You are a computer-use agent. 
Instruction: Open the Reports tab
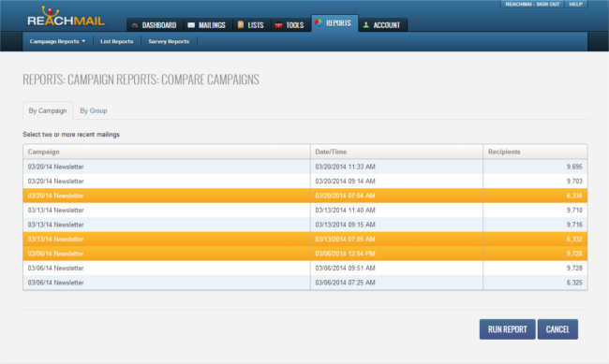(334, 23)
